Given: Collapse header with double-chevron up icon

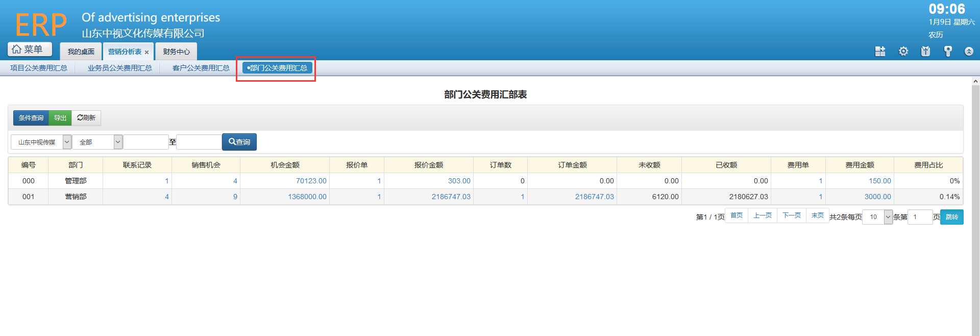Looking at the screenshot, I should click(x=969, y=51).
